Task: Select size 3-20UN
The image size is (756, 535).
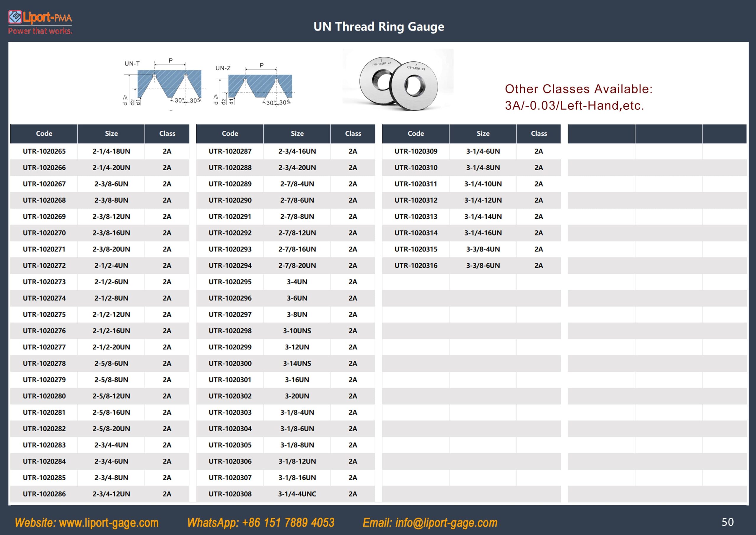Action: (x=297, y=396)
